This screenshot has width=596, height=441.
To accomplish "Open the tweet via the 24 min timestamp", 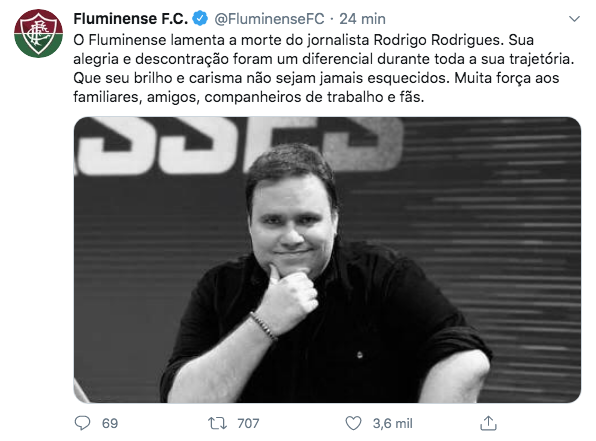I will [362, 19].
